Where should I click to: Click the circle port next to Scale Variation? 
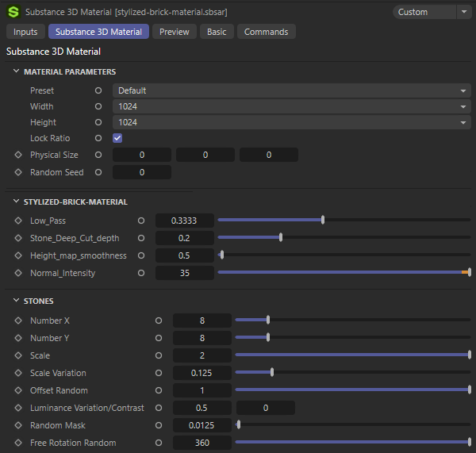point(159,373)
